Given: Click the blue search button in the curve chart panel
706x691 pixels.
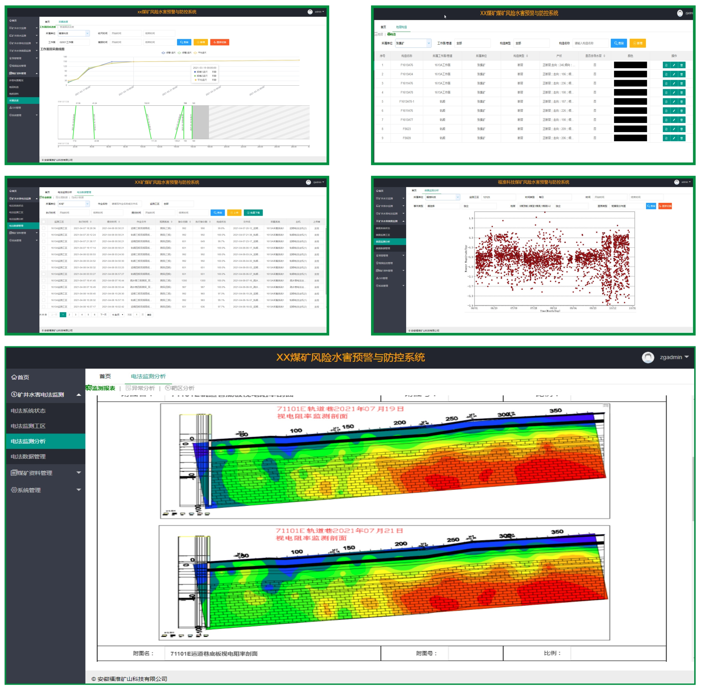Looking at the screenshot, I should [x=184, y=42].
